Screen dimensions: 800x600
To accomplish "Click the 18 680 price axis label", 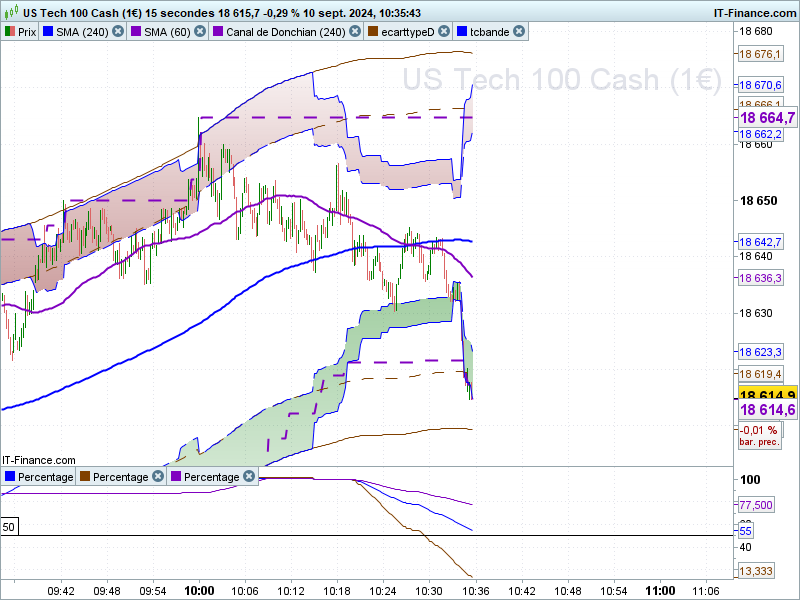I will (756, 31).
